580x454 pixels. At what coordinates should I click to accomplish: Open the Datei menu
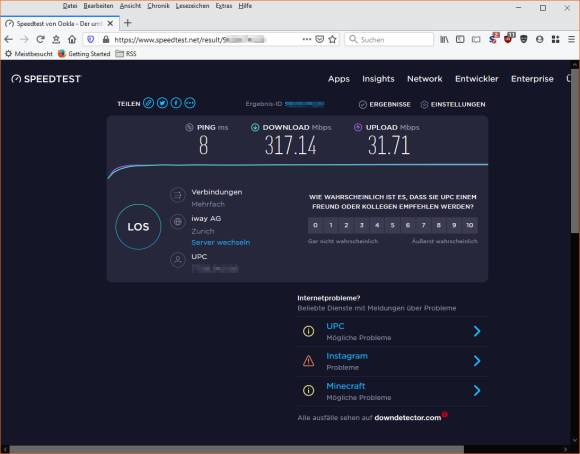[x=70, y=6]
